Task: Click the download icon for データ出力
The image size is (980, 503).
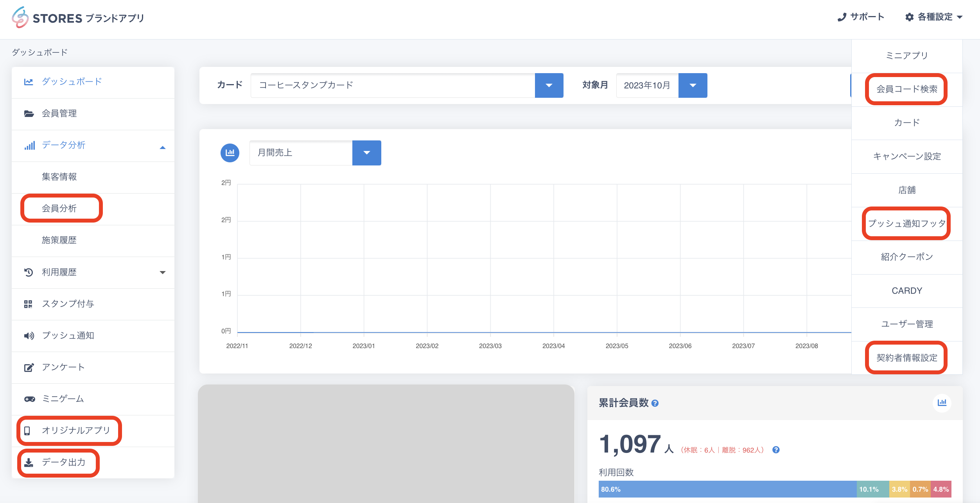Action: (29, 463)
